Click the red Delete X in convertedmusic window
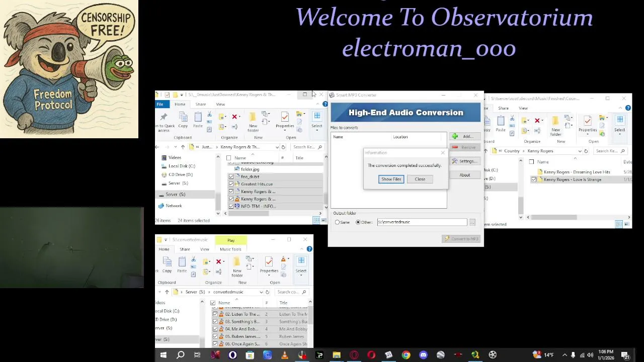The height and width of the screenshot is (362, 644). coord(218,262)
